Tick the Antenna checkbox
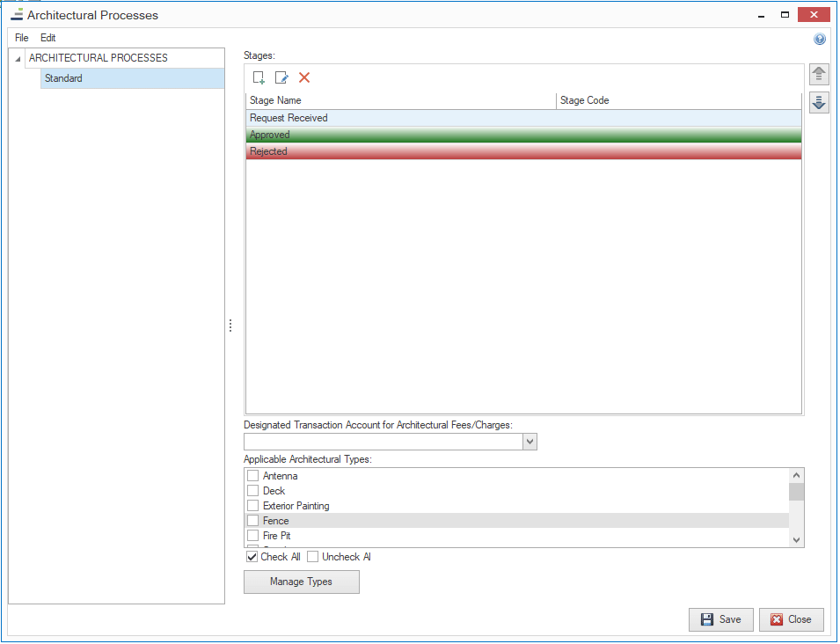The height and width of the screenshot is (644, 840). 252,476
